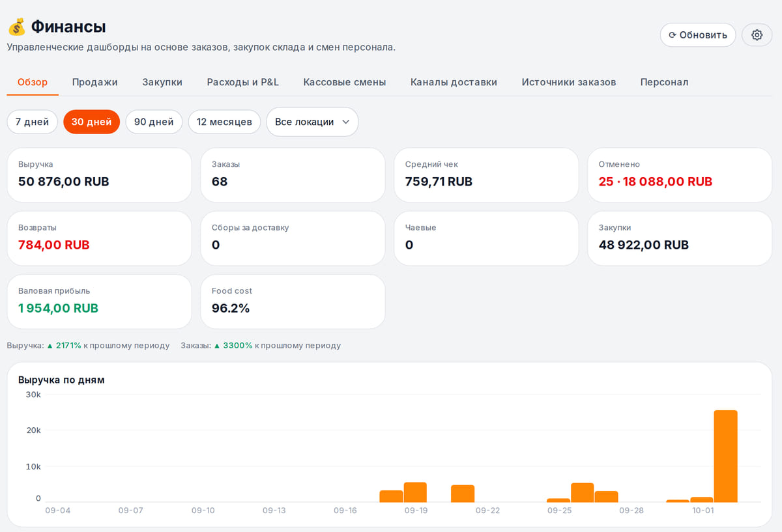Open the Закупки tab
782x532 pixels.
coord(162,82)
